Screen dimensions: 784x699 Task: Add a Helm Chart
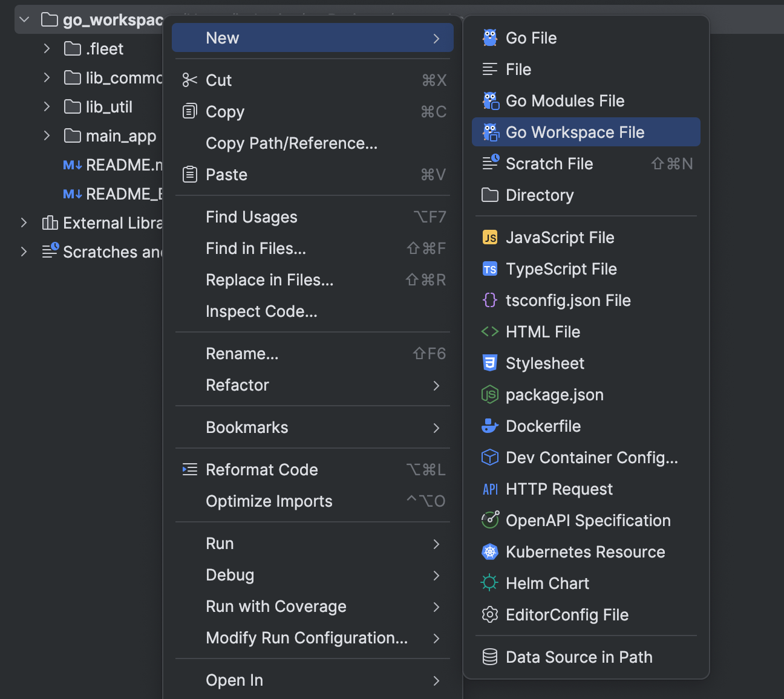[x=547, y=583]
